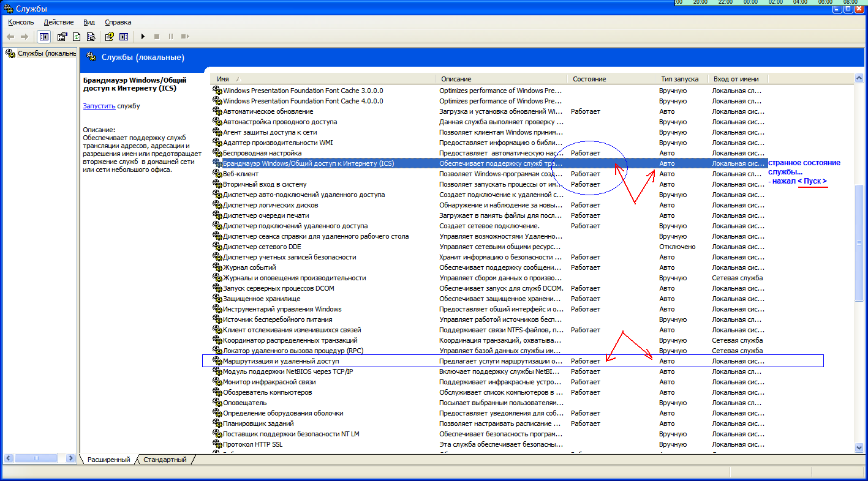Click the Refresh toolbar icon
Image resolution: width=868 pixels, height=481 pixels.
point(77,37)
